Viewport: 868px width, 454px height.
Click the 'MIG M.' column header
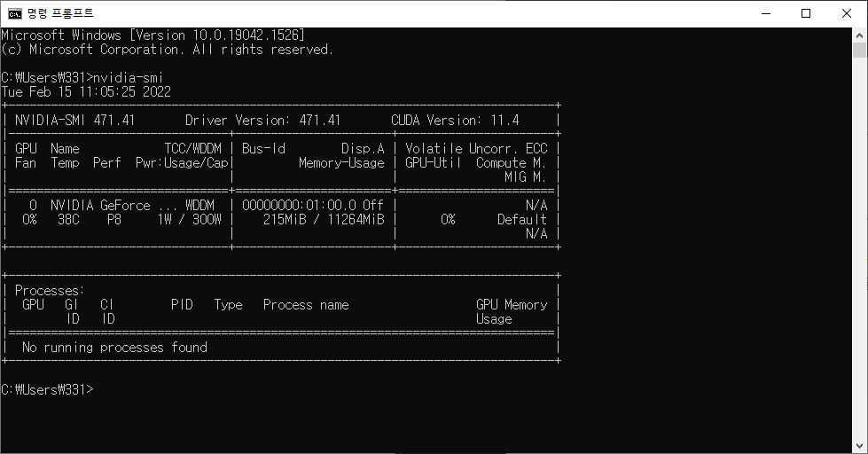coord(526,177)
